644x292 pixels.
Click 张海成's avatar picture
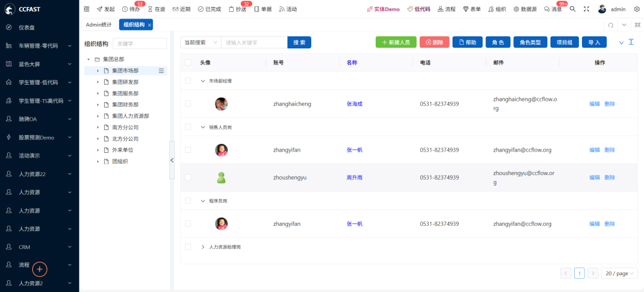(x=221, y=104)
